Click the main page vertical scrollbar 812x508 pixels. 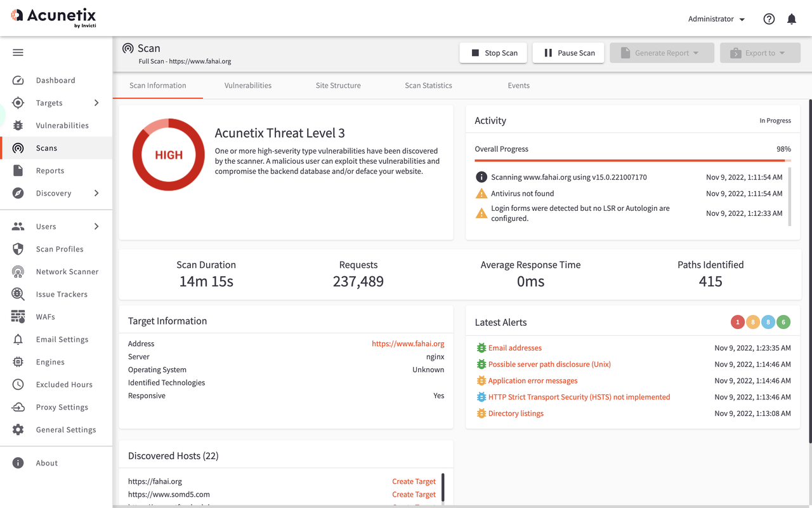point(809,272)
